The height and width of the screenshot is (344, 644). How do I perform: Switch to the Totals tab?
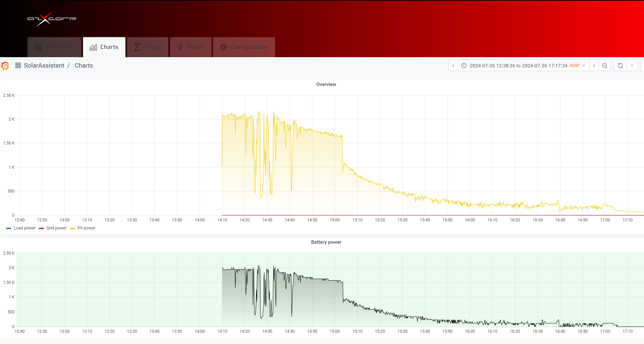(148, 47)
